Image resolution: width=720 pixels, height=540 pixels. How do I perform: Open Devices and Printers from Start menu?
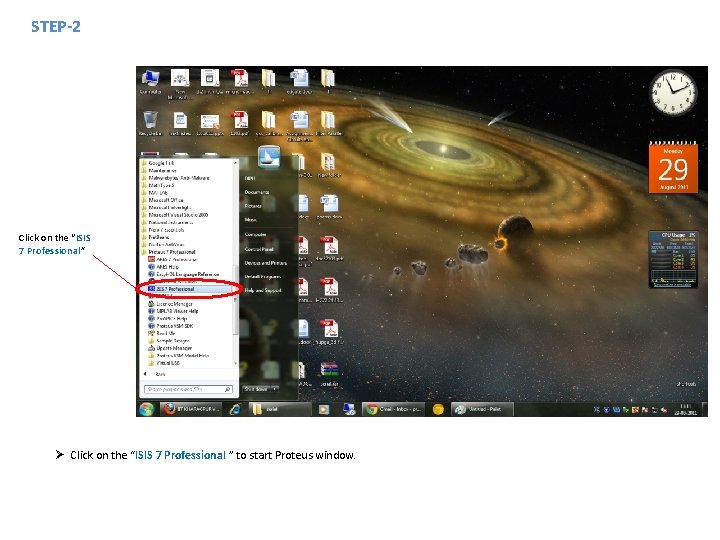coord(266,263)
